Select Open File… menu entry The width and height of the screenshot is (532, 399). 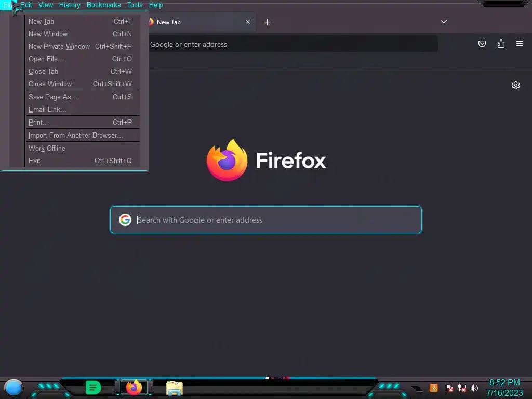[83, 59]
